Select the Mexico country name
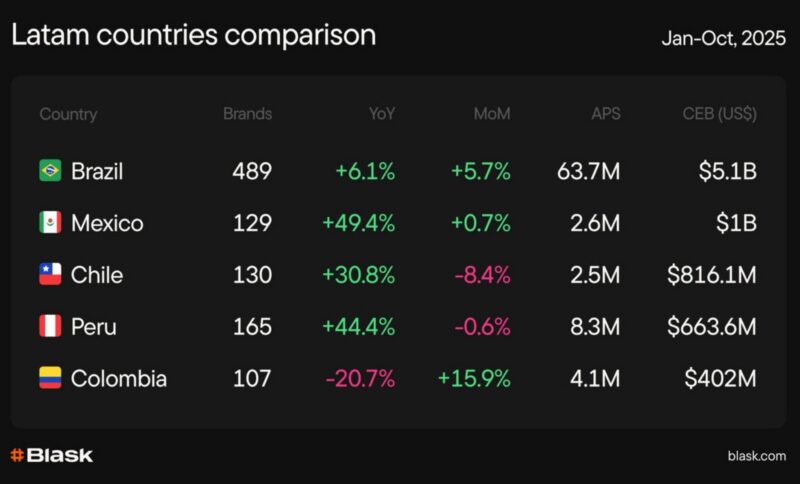 (x=107, y=223)
